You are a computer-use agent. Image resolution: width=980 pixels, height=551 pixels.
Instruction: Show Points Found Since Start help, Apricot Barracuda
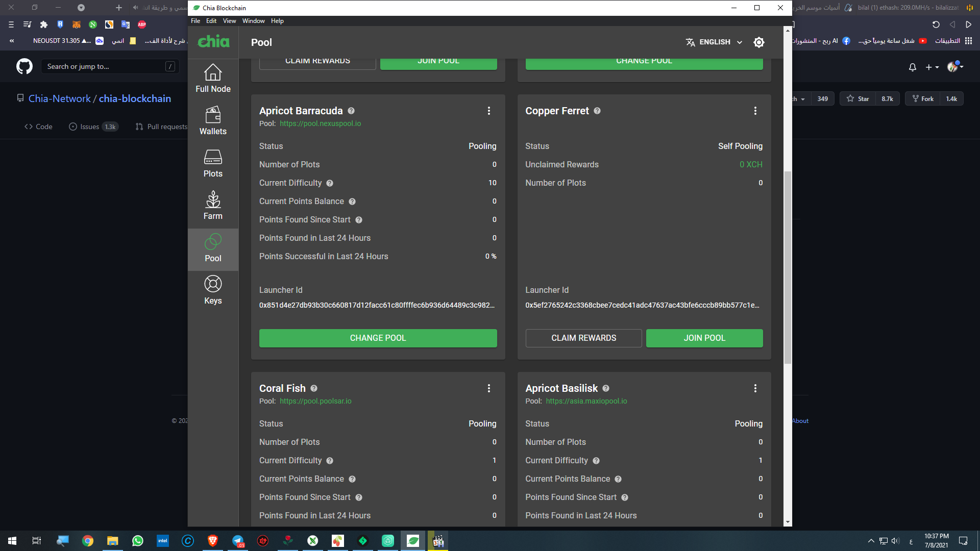point(359,220)
